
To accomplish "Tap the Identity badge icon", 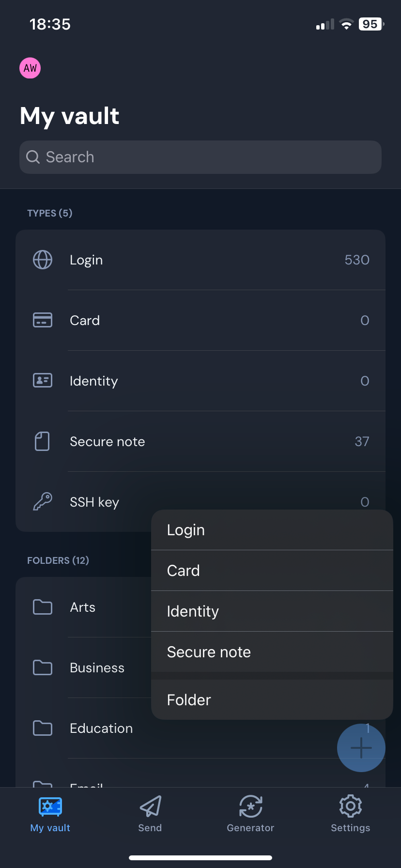I will click(43, 381).
